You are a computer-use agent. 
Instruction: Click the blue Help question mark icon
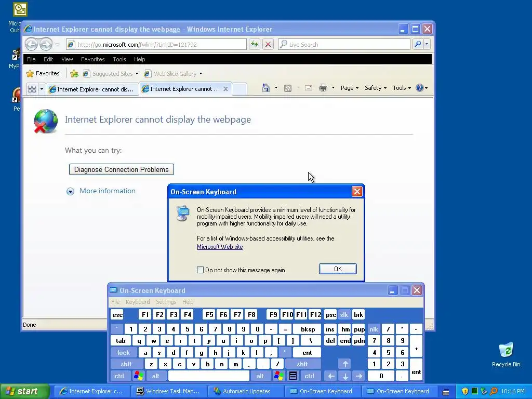point(420,88)
